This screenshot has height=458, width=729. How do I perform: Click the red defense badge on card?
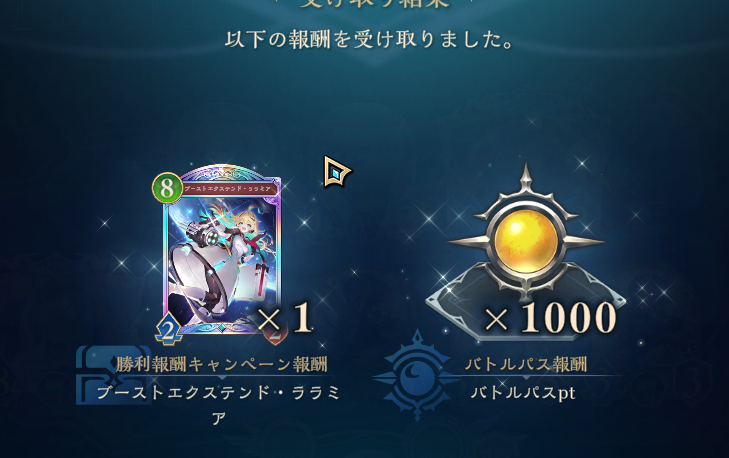(x=275, y=333)
